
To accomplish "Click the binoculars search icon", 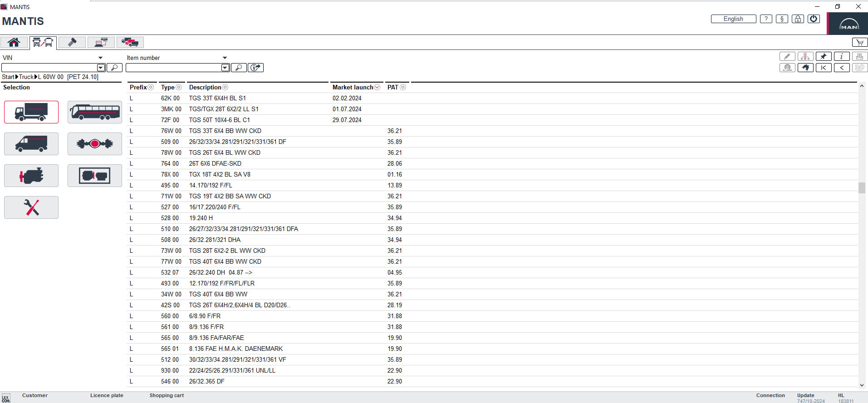I will tap(805, 68).
